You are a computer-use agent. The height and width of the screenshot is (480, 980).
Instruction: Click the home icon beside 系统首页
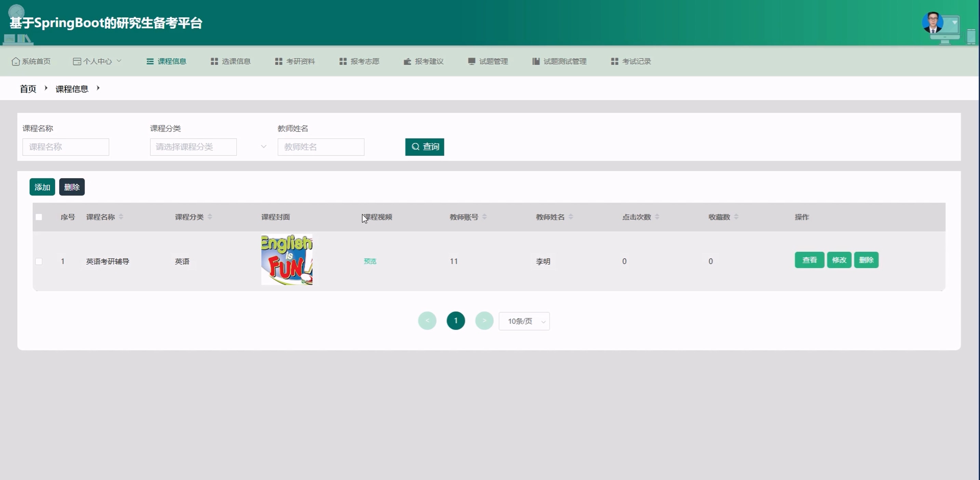pos(16,61)
